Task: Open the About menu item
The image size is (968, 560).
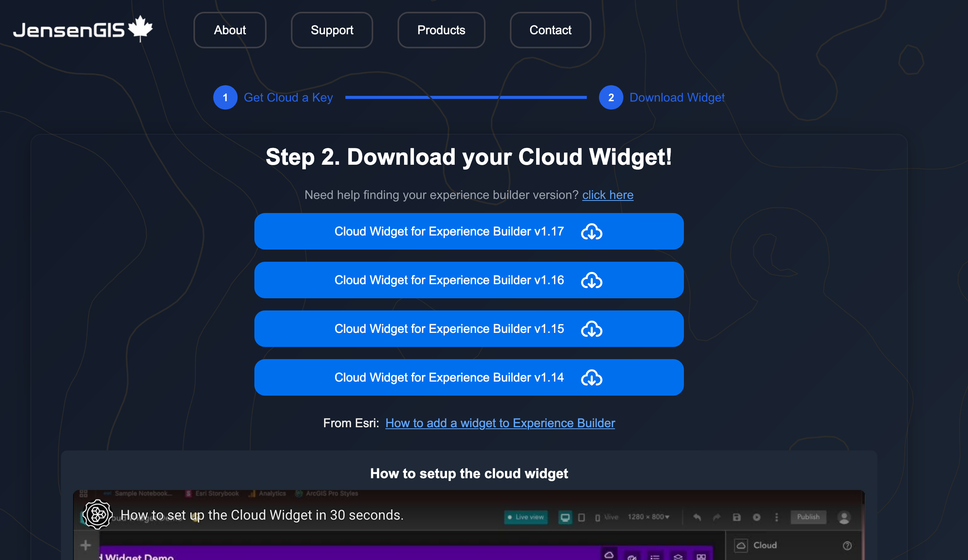Action: [x=230, y=30]
